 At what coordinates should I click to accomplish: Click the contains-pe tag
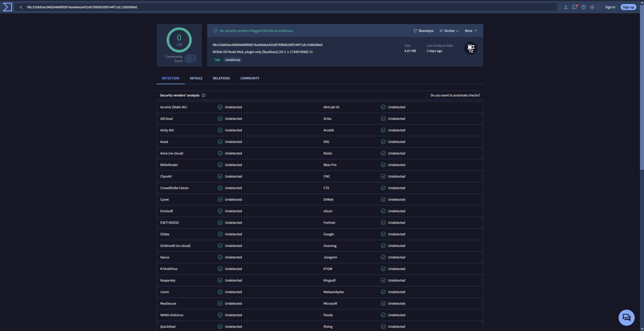[233, 60]
